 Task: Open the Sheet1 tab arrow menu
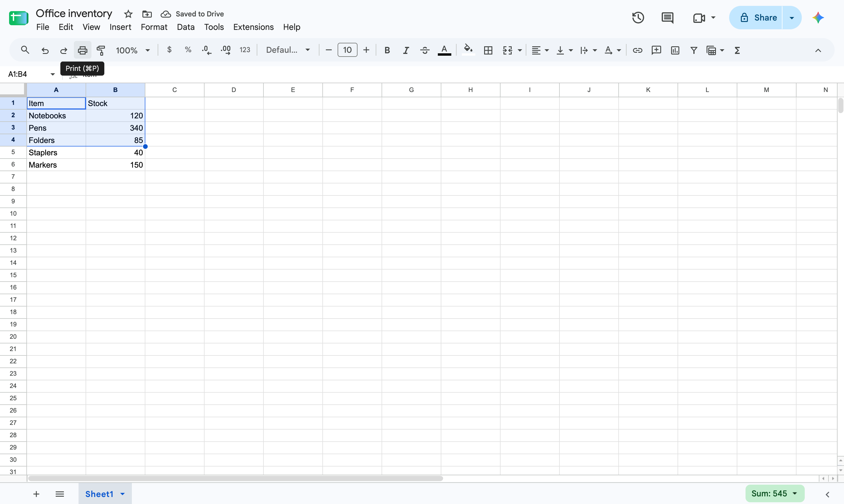(x=122, y=494)
